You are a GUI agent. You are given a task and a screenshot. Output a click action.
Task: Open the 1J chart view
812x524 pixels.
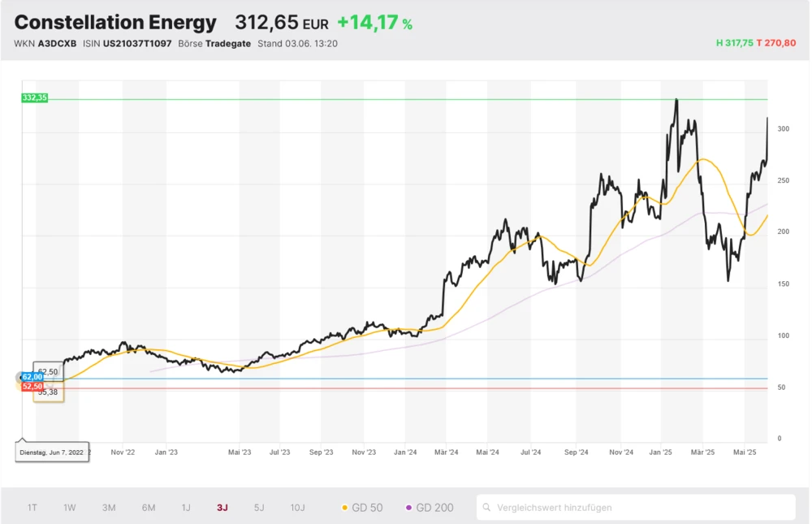(x=186, y=507)
